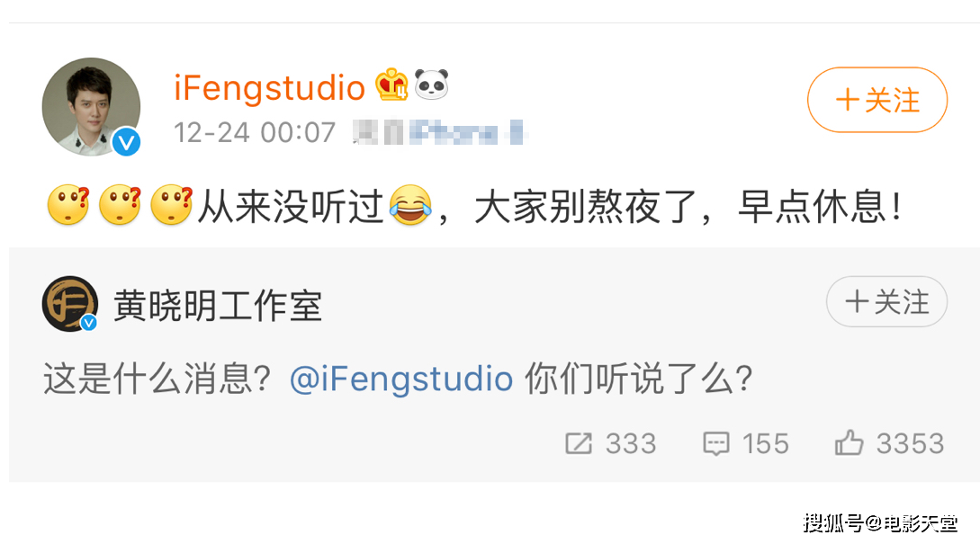This screenshot has height=544, width=980.
Task: Click the laughing-crying emoji in the post
Action: [x=409, y=208]
